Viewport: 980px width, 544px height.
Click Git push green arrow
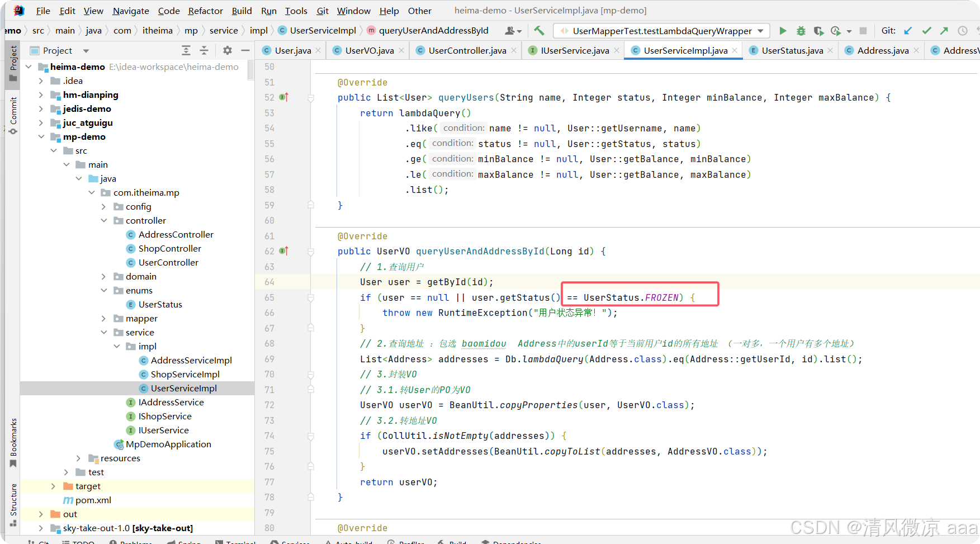944,31
